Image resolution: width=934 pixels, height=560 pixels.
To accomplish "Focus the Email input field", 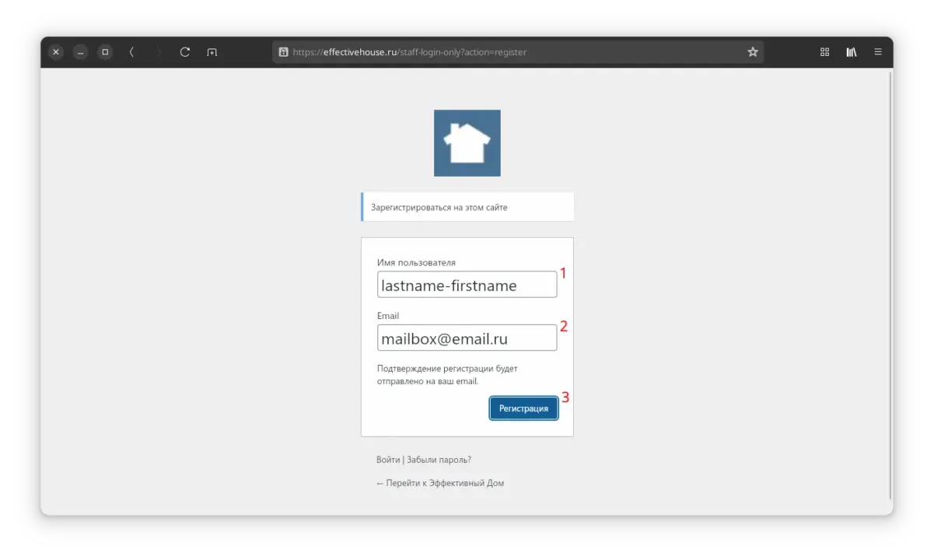I will (x=467, y=338).
